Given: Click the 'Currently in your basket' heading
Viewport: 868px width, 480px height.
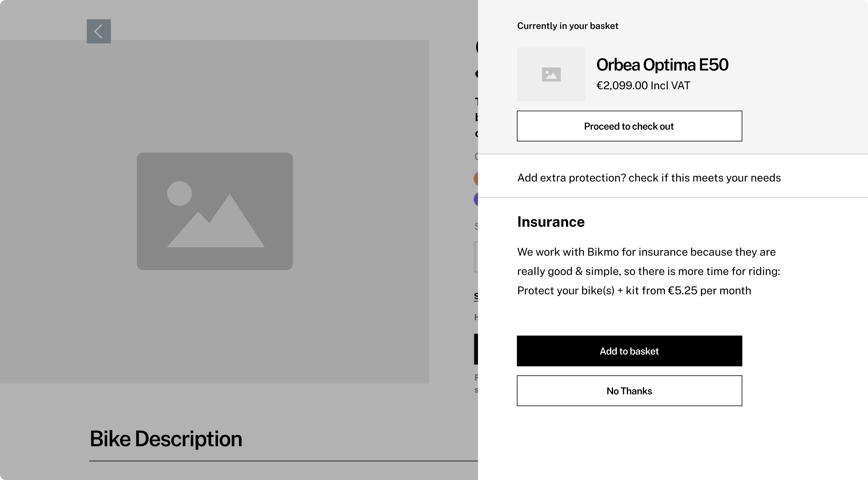Looking at the screenshot, I should click(x=568, y=26).
